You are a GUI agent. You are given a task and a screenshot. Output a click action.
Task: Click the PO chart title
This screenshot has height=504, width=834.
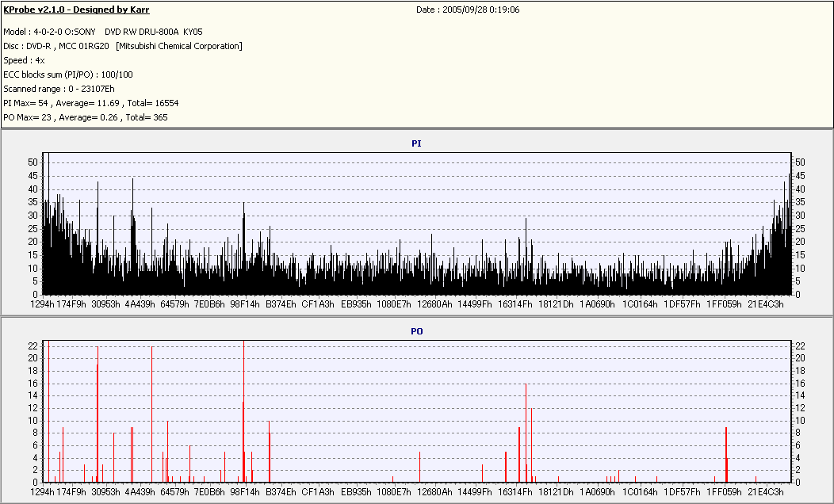pos(416,331)
